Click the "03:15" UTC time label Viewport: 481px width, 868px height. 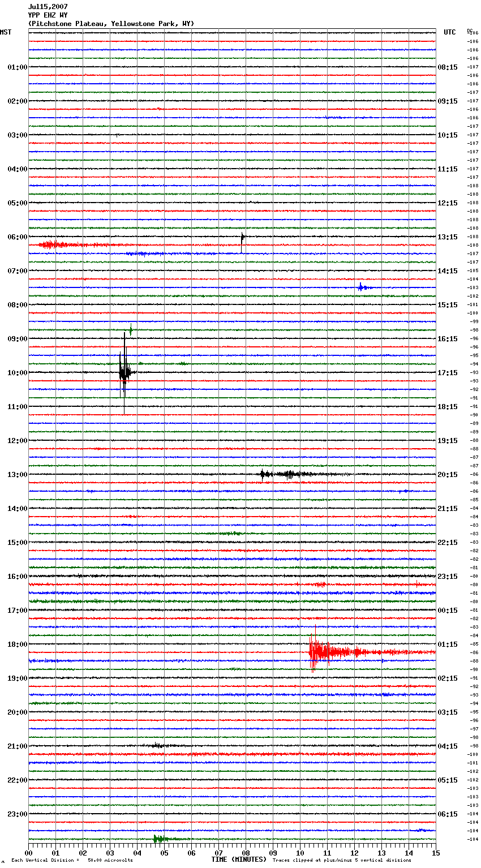pos(448,712)
